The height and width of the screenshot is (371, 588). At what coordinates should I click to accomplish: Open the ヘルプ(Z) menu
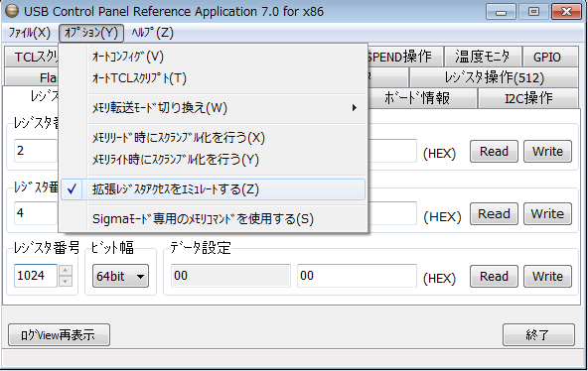click(152, 33)
